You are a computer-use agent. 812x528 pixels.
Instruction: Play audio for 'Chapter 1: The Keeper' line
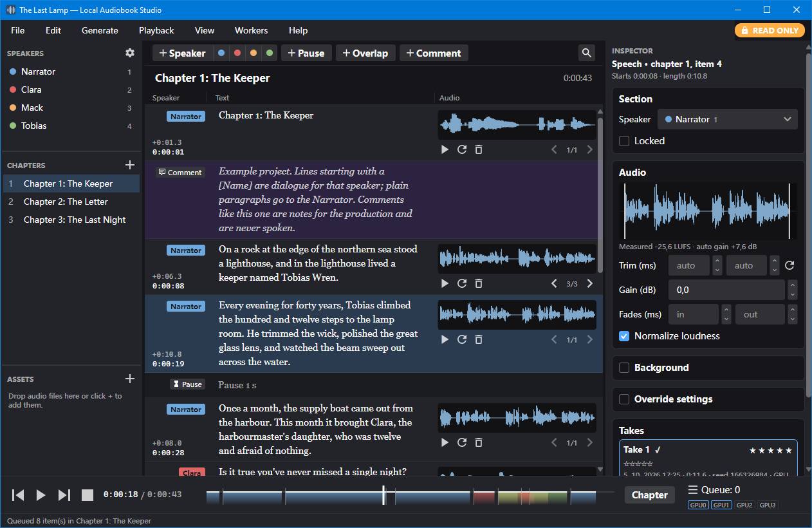(x=445, y=149)
